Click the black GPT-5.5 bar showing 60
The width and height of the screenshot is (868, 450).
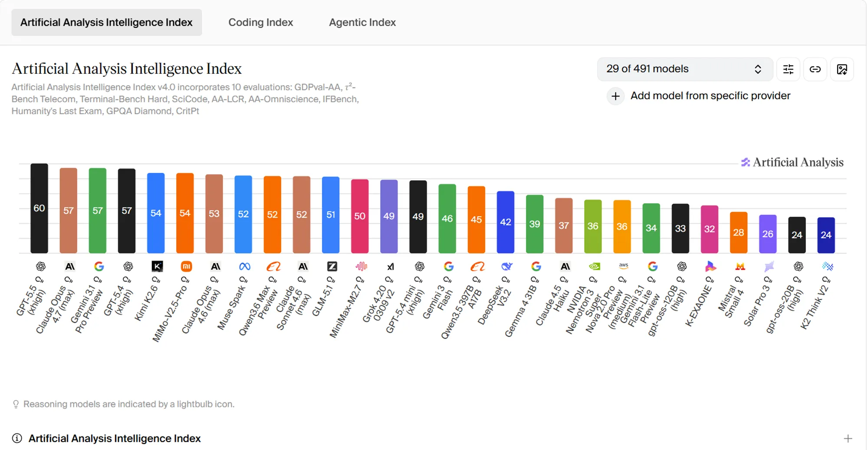[x=39, y=208]
